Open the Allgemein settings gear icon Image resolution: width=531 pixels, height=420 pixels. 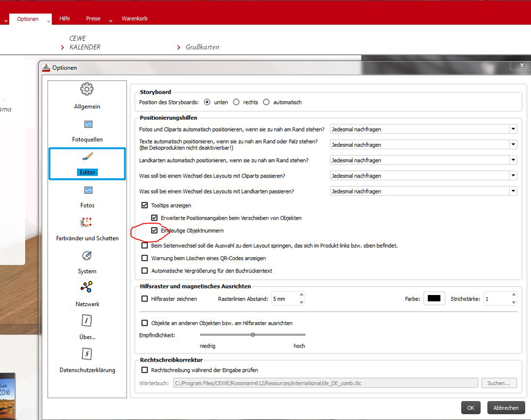(87, 90)
